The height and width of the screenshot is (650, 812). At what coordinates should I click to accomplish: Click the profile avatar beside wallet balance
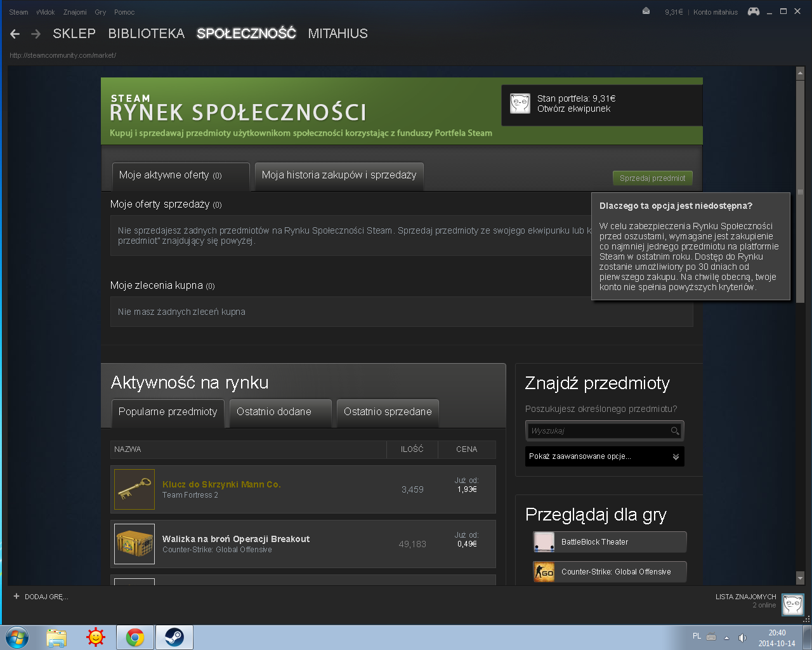coord(520,103)
